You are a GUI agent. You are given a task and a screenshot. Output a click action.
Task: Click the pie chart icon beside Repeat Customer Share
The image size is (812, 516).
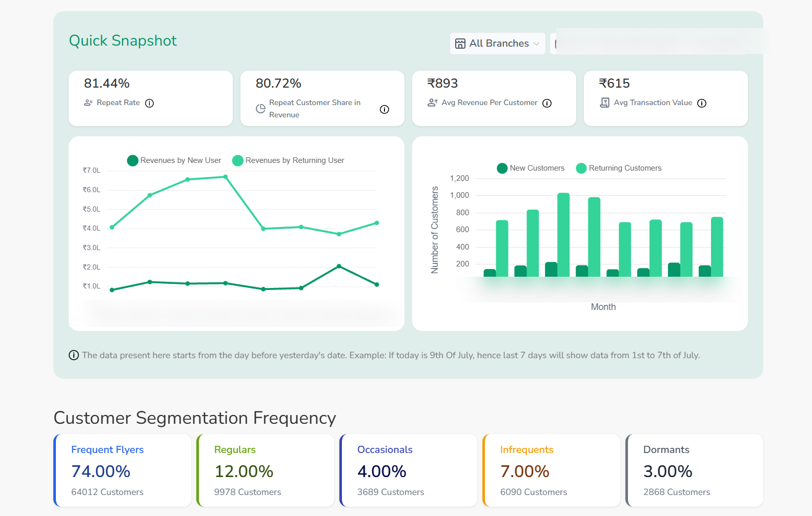260,109
